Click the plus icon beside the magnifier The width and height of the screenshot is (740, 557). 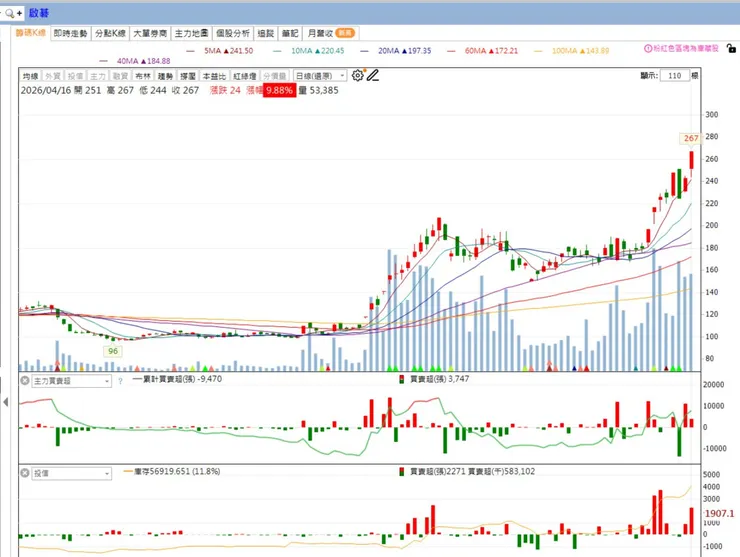19,13
